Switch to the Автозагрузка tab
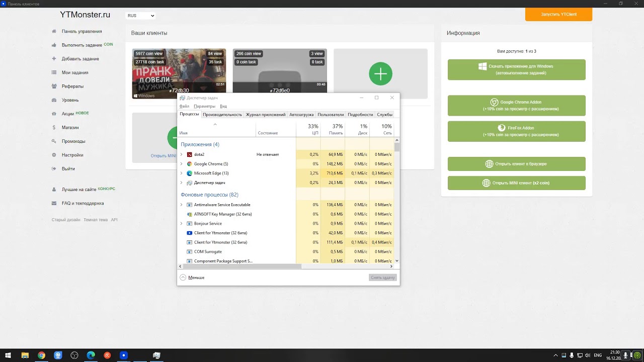This screenshot has height=362, width=644. coord(301,115)
